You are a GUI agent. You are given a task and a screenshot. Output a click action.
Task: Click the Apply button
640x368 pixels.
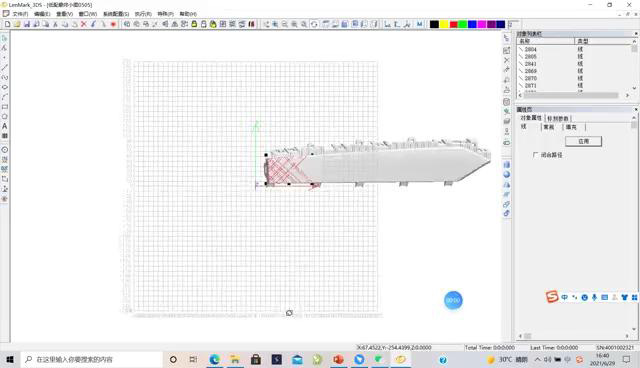pyautogui.click(x=583, y=141)
